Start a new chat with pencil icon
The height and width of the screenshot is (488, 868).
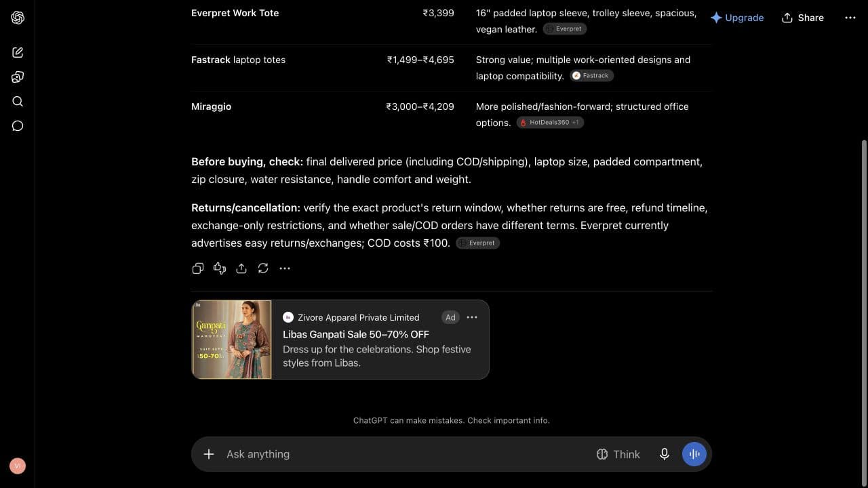point(18,52)
